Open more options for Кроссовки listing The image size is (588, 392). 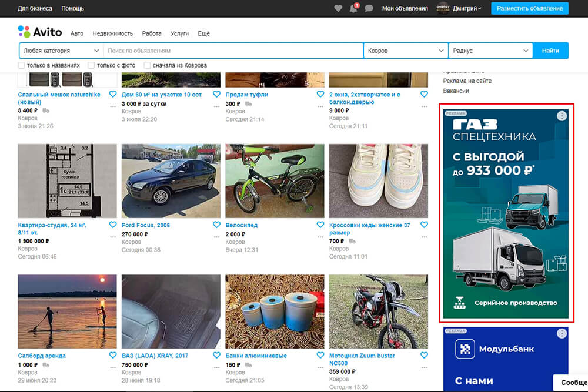click(424, 237)
